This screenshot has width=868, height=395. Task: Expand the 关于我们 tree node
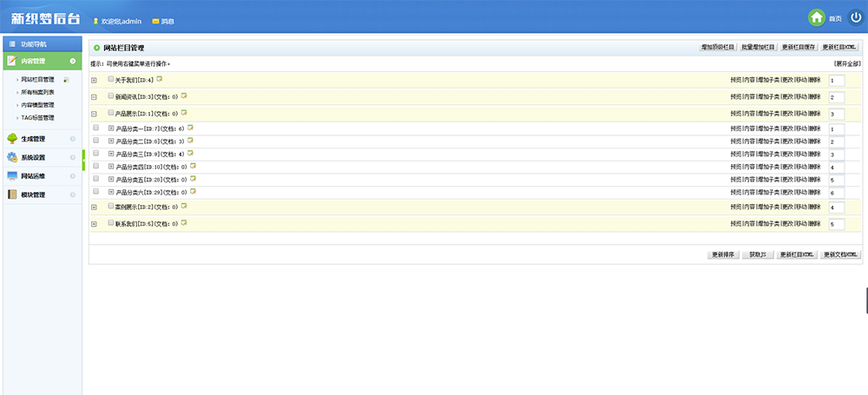click(94, 81)
